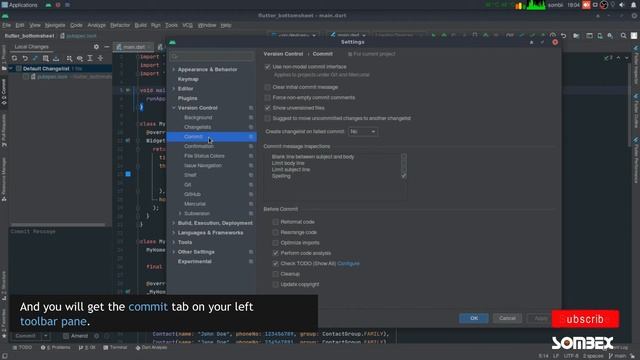This screenshot has width=640, height=360.
Task: Select the main.dart editor tab
Action: tap(133, 47)
